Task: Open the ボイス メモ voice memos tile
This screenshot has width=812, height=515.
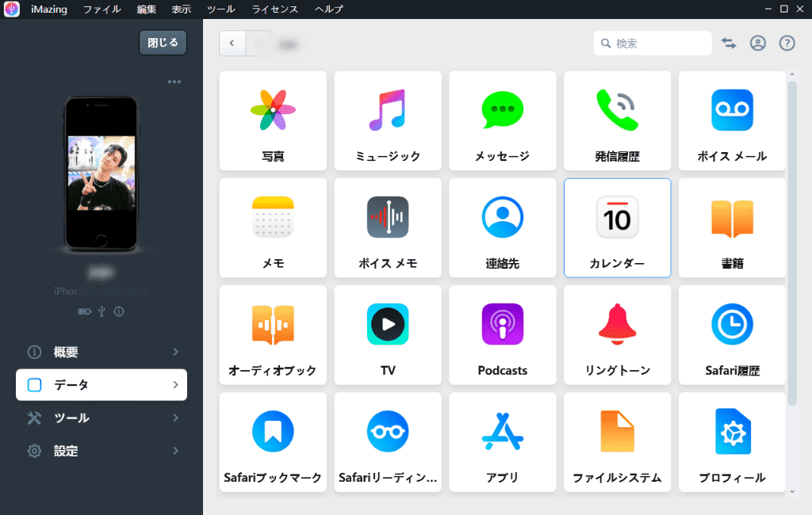Action: click(388, 227)
